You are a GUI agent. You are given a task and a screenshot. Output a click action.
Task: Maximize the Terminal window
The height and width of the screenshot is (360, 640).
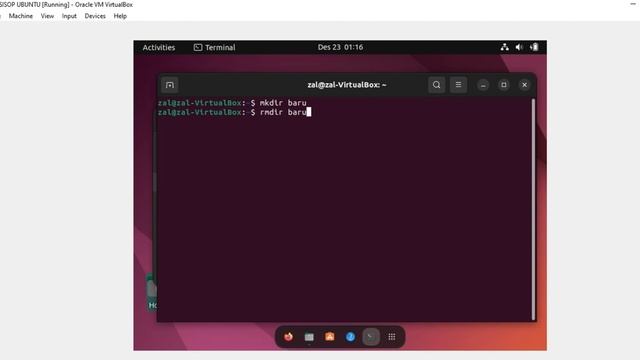(504, 85)
